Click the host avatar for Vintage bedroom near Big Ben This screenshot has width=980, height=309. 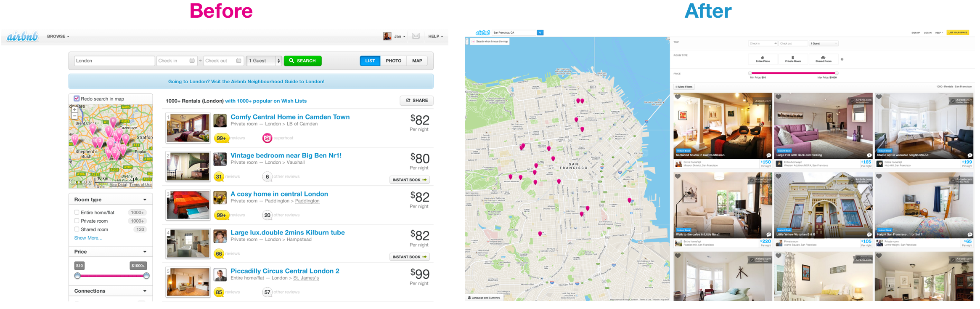[220, 159]
